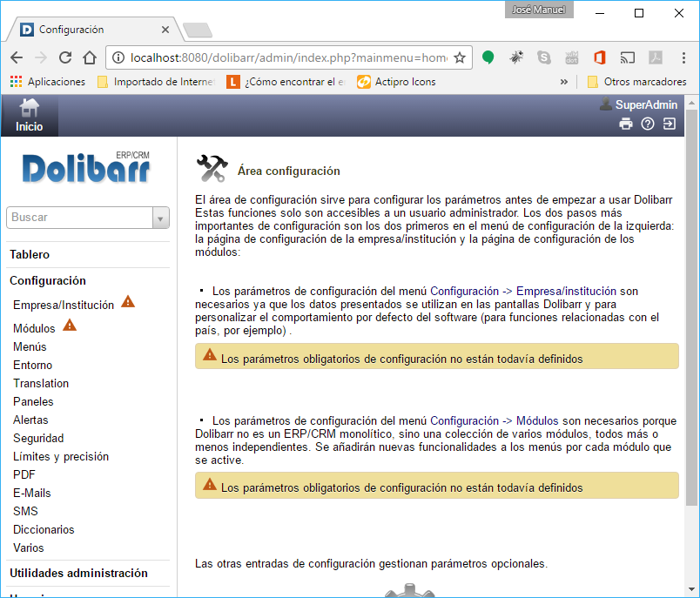Open the Buscar dropdown arrow
The image size is (700, 598).
pos(160,218)
